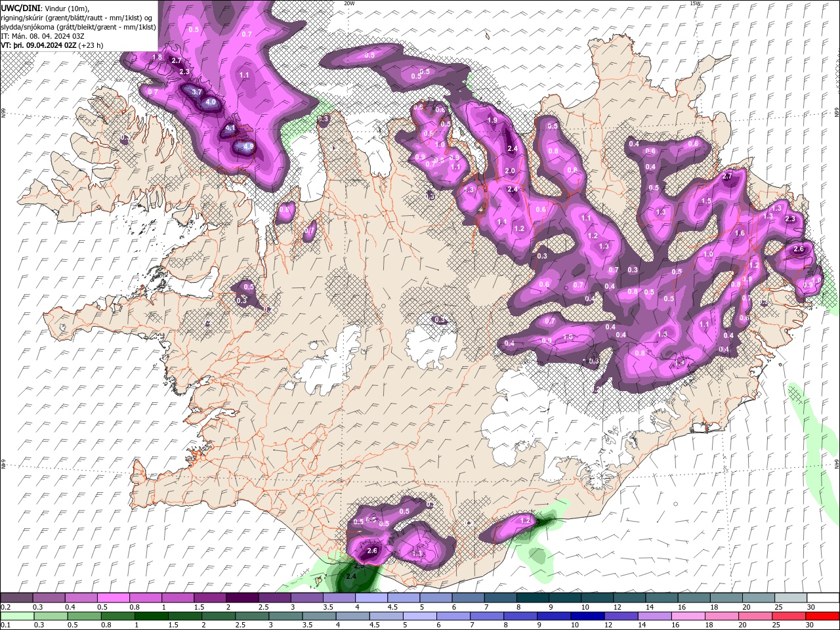840x630 pixels.
Task: Click the '20W' longitude label
Action: pyautogui.click(x=349, y=3)
